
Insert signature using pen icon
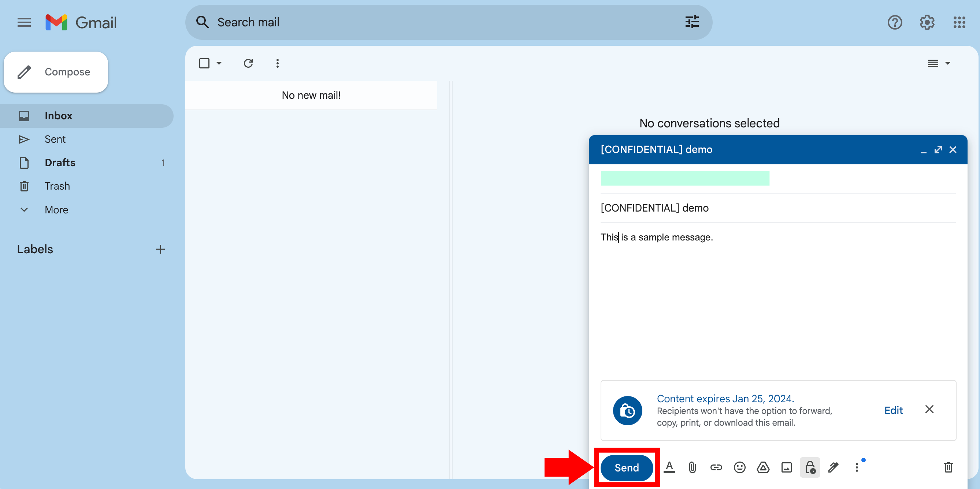point(833,467)
